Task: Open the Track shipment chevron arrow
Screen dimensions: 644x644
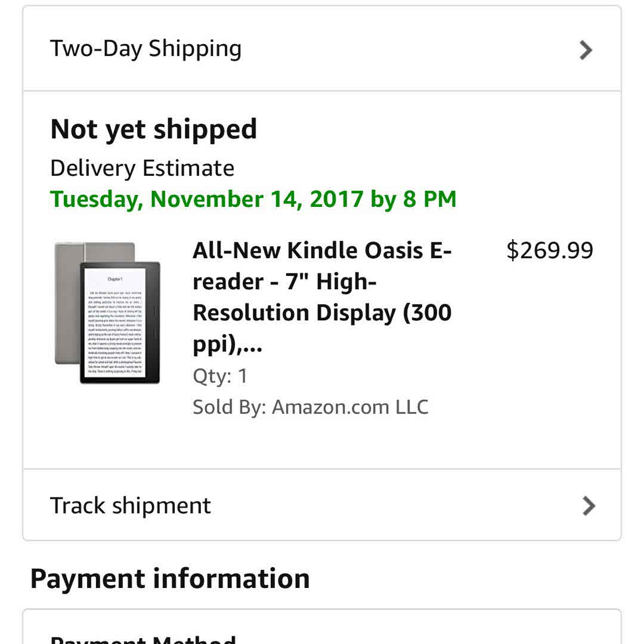Action: 588,506
